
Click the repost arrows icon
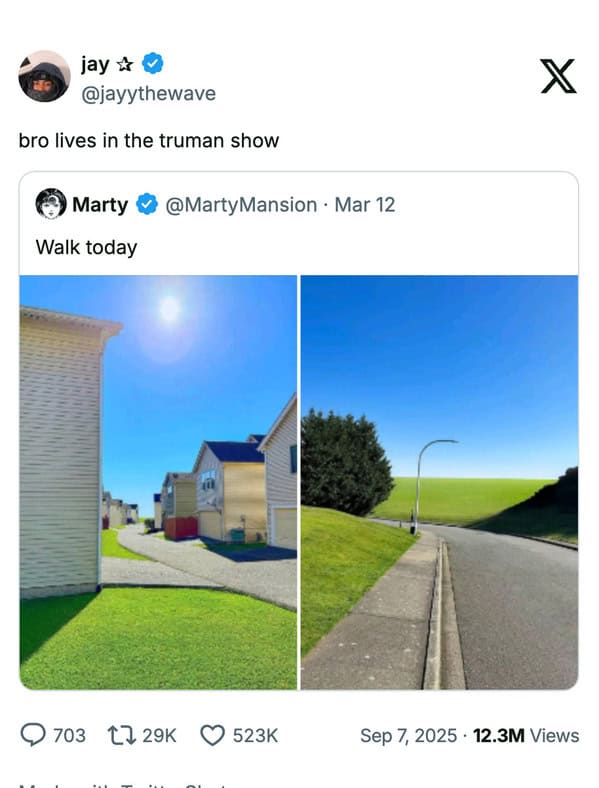tap(122, 735)
